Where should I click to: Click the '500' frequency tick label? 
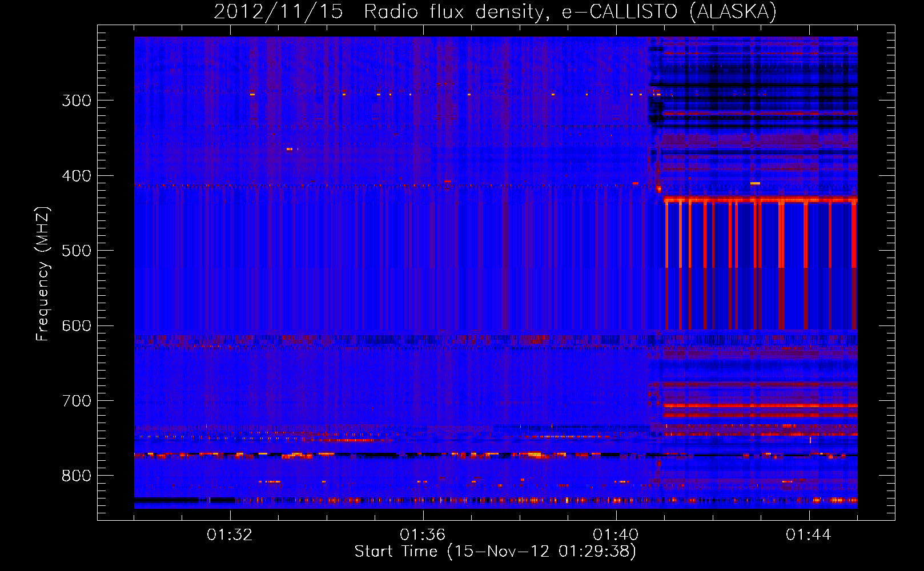[x=77, y=251]
